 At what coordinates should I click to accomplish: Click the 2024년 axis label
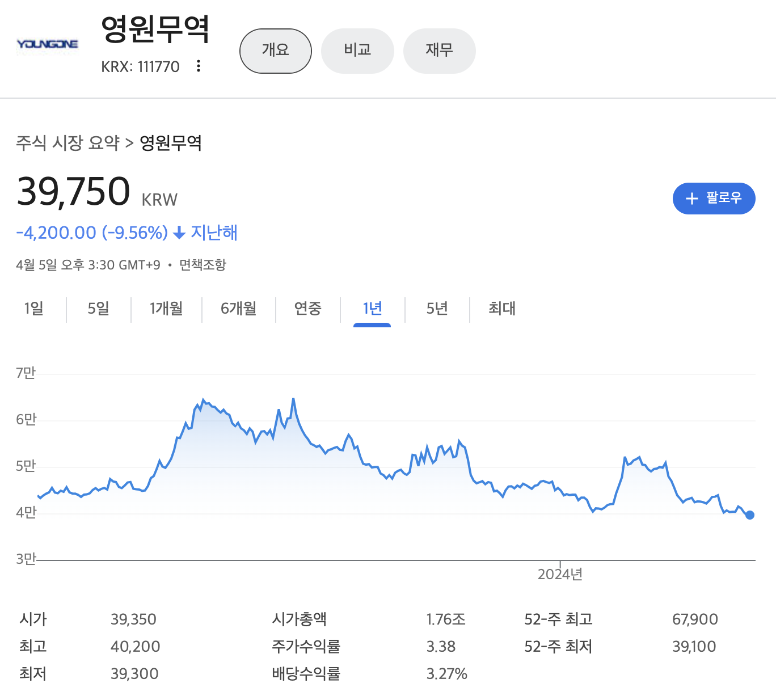[x=560, y=575]
